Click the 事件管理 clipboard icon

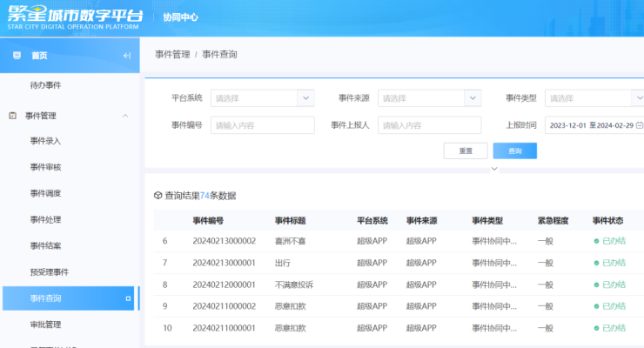tap(13, 116)
